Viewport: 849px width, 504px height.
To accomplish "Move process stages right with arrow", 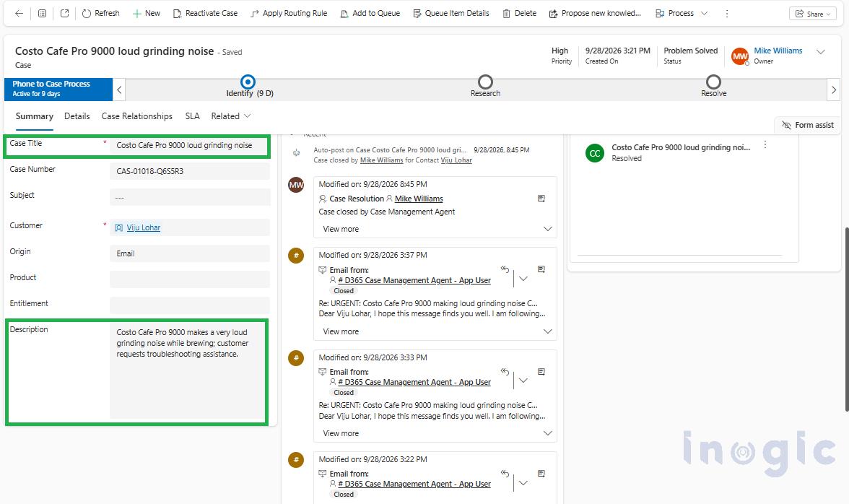I will [x=834, y=90].
